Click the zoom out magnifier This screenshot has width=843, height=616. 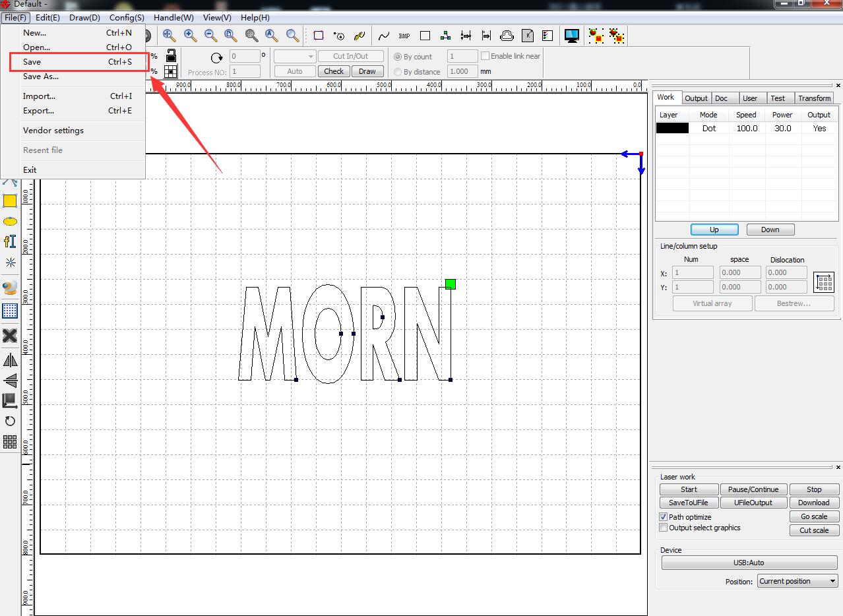coord(210,36)
